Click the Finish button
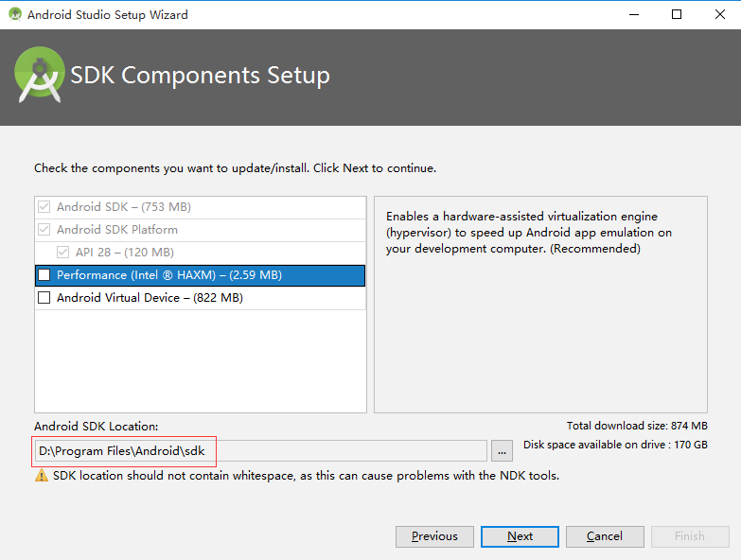Screen dimensions: 741x560 689,536
